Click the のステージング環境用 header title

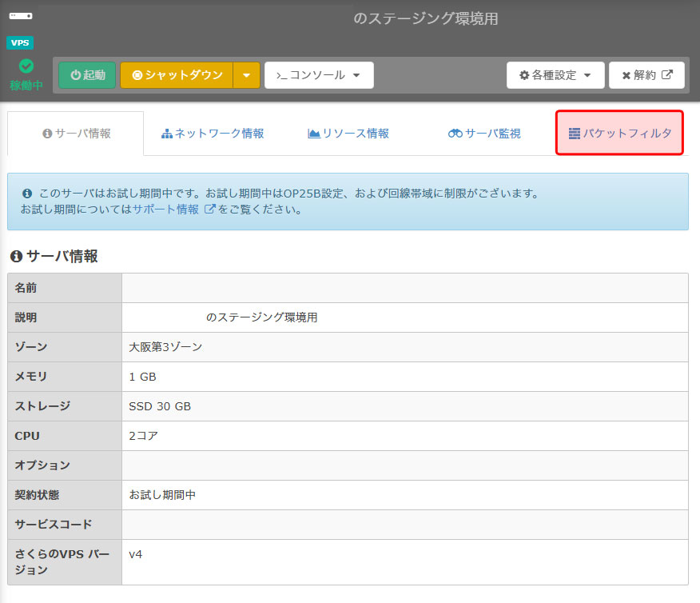click(425, 18)
